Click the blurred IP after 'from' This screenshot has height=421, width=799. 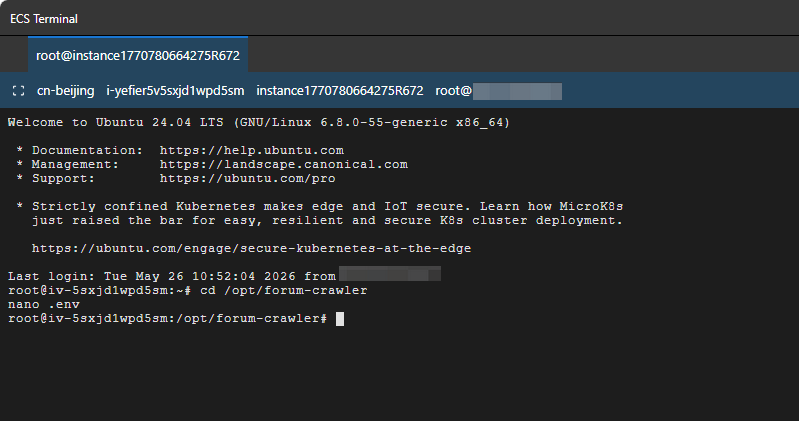pyautogui.click(x=390, y=274)
